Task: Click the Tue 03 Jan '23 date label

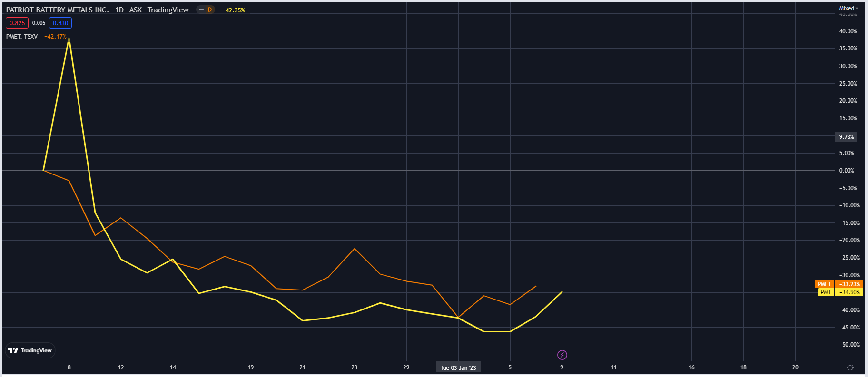Action: (458, 367)
